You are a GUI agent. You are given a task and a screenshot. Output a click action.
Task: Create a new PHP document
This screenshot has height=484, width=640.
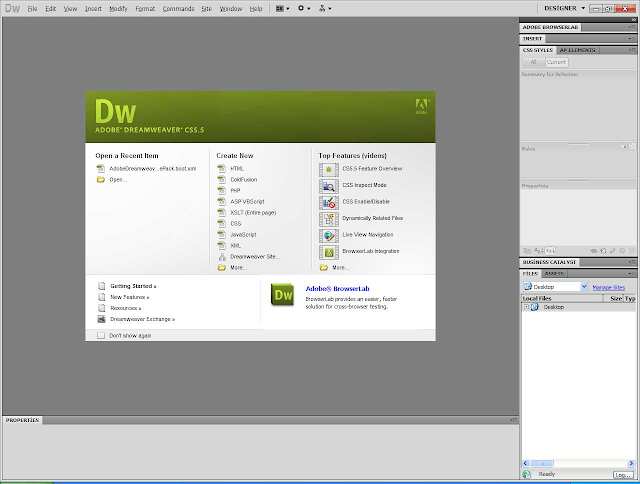point(235,191)
